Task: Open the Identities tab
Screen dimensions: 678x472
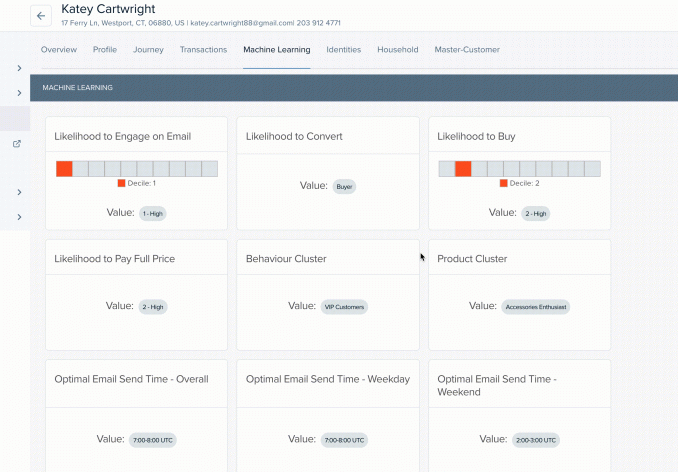Action: (344, 50)
